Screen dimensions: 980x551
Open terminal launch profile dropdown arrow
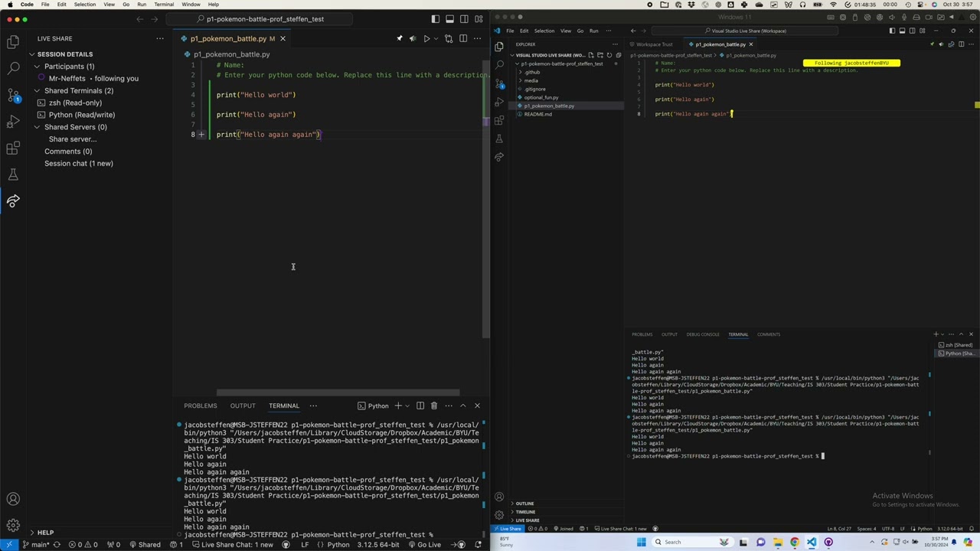407,406
